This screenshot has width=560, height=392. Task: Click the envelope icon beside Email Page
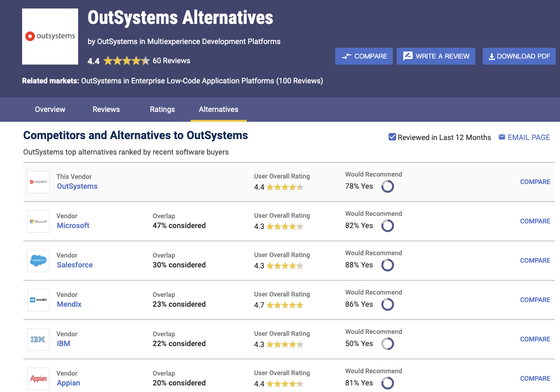502,137
